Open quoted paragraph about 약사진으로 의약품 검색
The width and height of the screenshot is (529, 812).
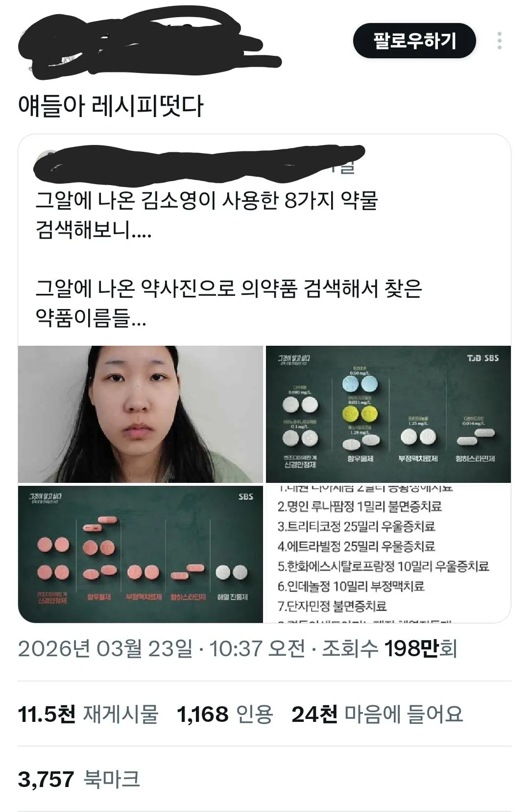(x=228, y=303)
